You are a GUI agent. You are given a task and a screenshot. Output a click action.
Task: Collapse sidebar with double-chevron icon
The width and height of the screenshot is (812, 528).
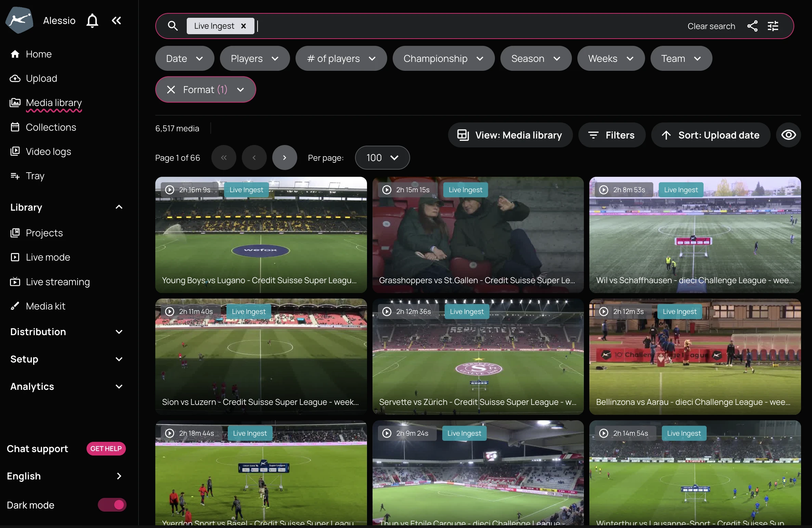coord(116,21)
